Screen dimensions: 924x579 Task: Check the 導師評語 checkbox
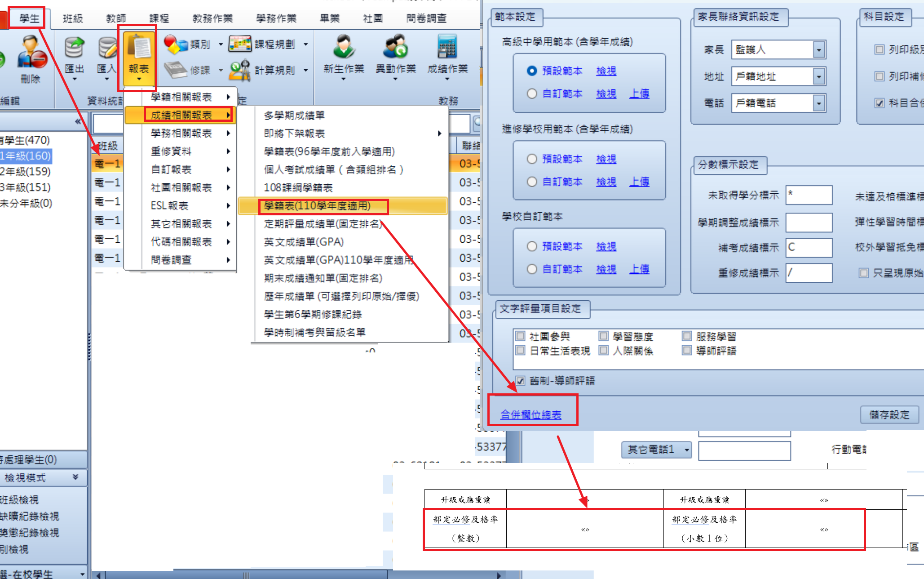687,350
